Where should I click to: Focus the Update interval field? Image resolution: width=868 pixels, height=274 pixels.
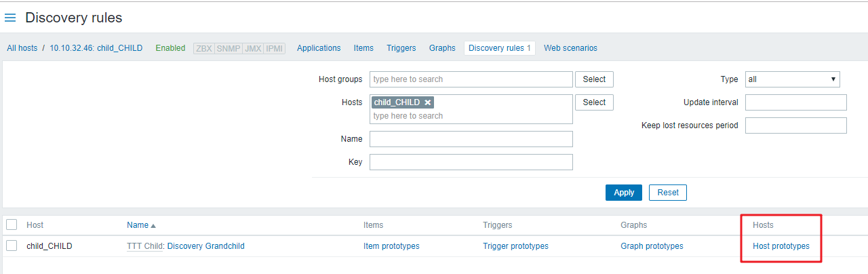click(796, 102)
